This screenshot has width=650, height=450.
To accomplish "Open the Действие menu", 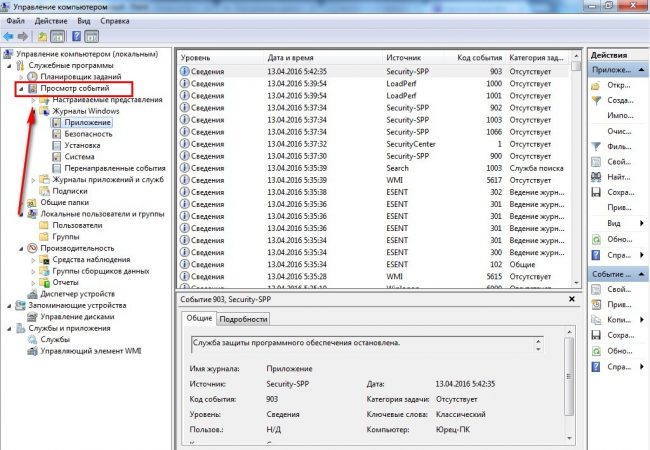I will click(51, 21).
